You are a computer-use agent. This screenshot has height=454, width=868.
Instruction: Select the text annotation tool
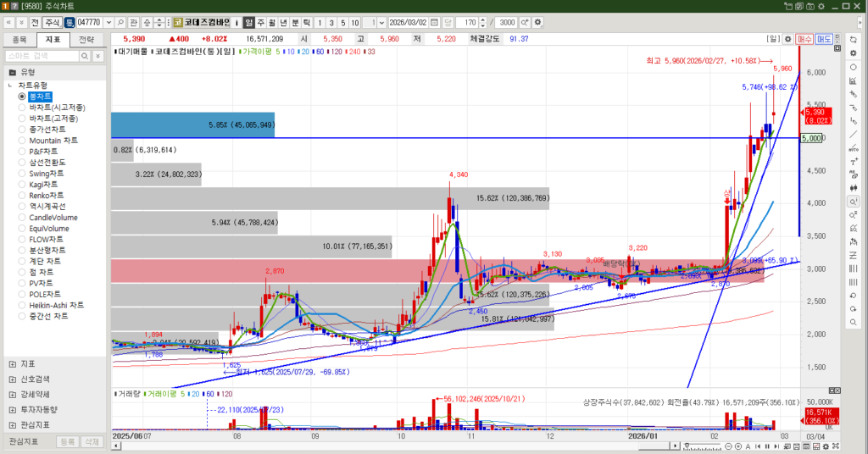[x=853, y=161]
